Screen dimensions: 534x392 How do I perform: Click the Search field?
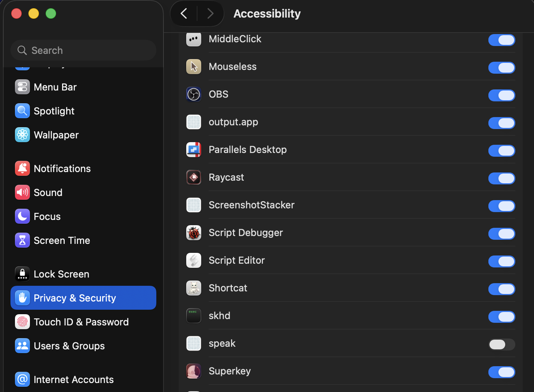pos(83,50)
